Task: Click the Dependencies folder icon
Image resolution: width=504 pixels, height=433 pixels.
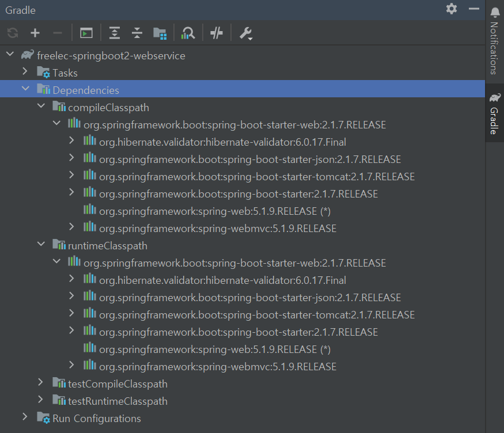Action: click(43, 89)
